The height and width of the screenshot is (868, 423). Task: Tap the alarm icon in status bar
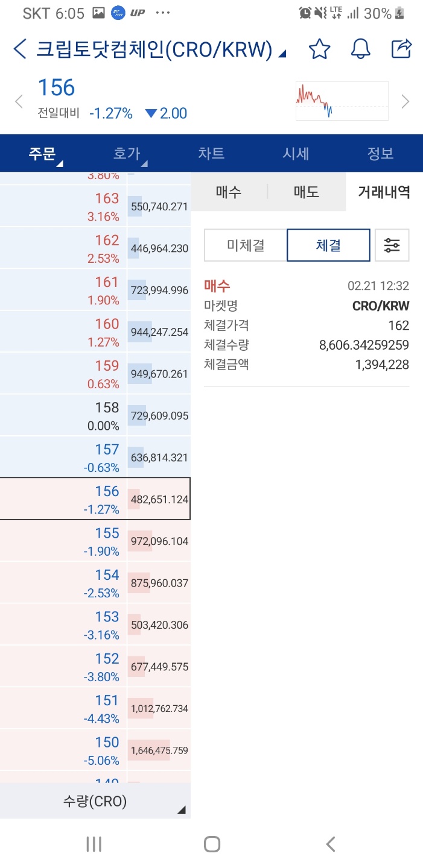pos(305,13)
